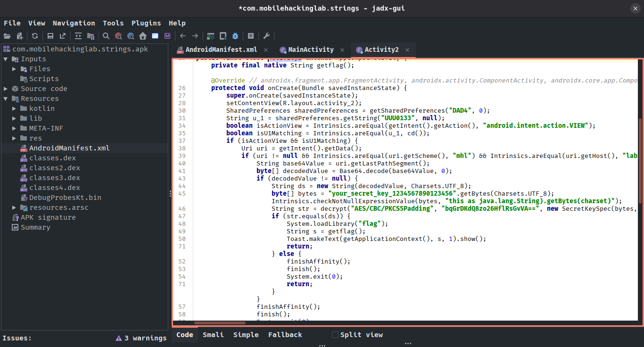Expand the Source code tree node
Viewport: 644px width, 347px height.
click(6, 89)
